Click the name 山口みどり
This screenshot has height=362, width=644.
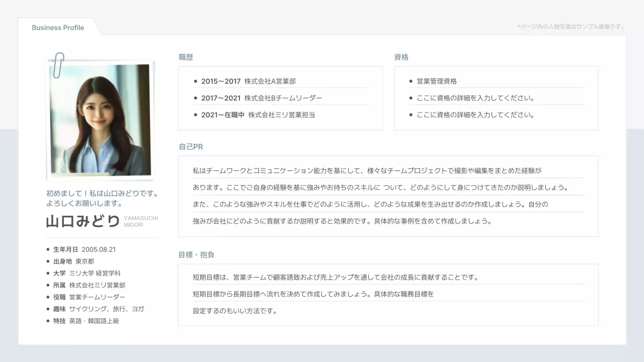click(82, 221)
